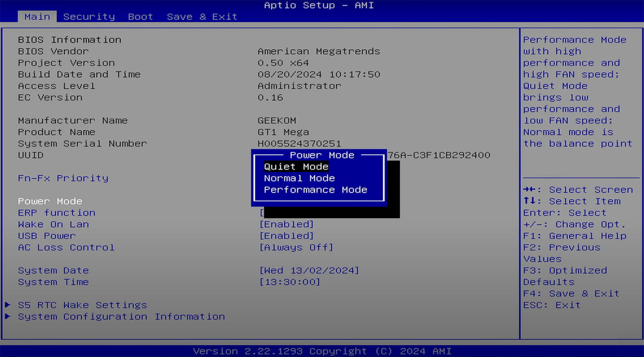Open the Boot tab

[141, 17]
